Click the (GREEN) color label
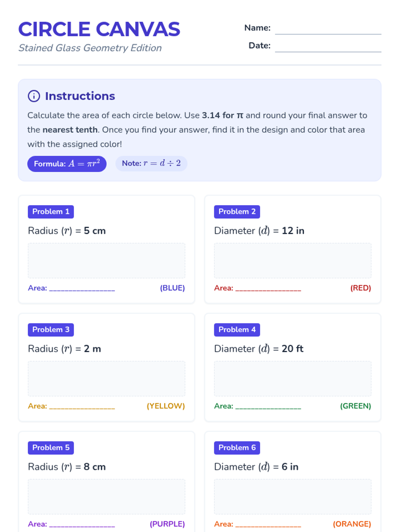 [355, 406]
